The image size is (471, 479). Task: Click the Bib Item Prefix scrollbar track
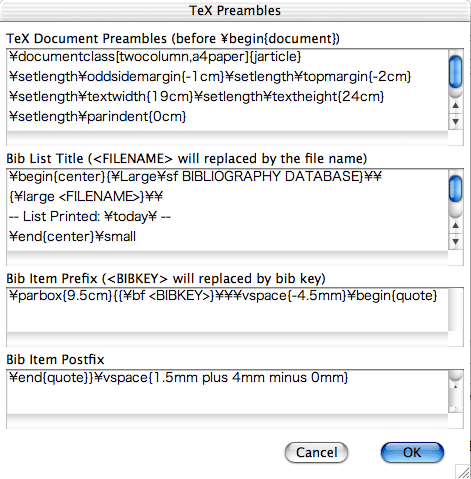(455, 310)
